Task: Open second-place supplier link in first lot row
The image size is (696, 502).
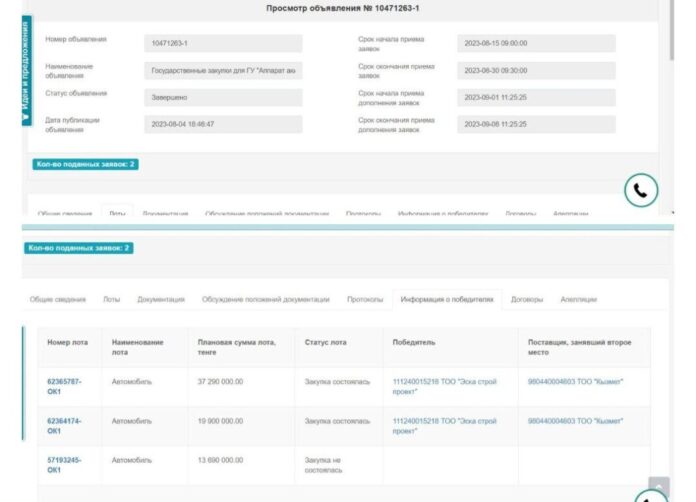Action: (x=575, y=381)
